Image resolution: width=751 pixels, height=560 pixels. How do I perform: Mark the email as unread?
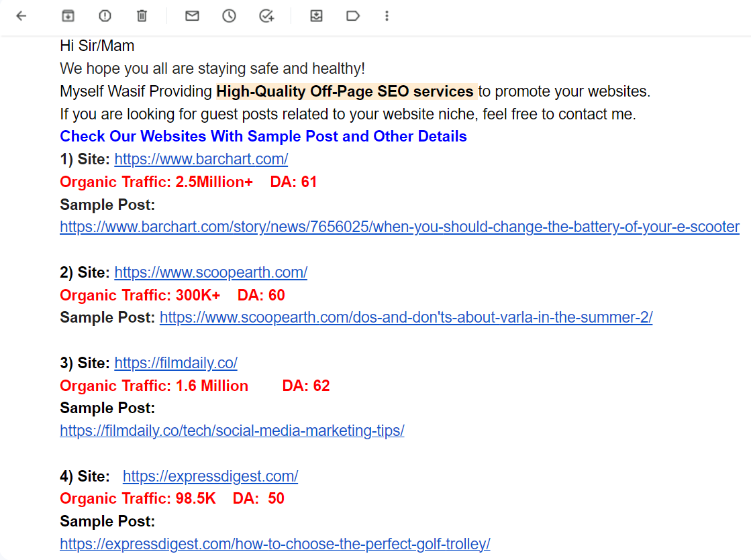click(x=192, y=16)
